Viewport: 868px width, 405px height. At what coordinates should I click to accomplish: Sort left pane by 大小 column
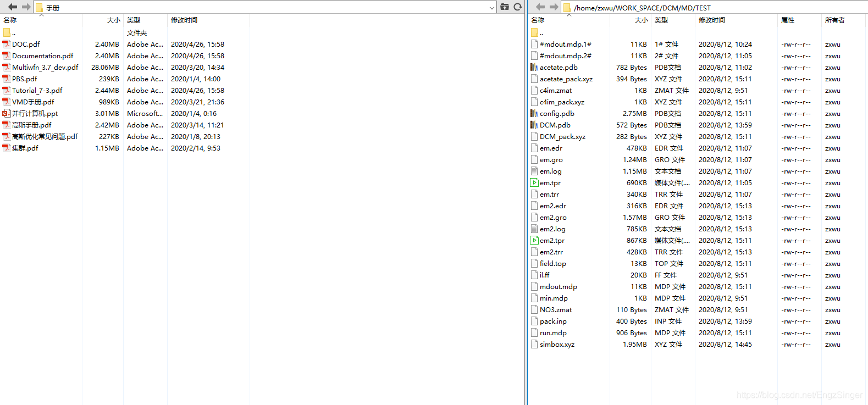tap(113, 20)
